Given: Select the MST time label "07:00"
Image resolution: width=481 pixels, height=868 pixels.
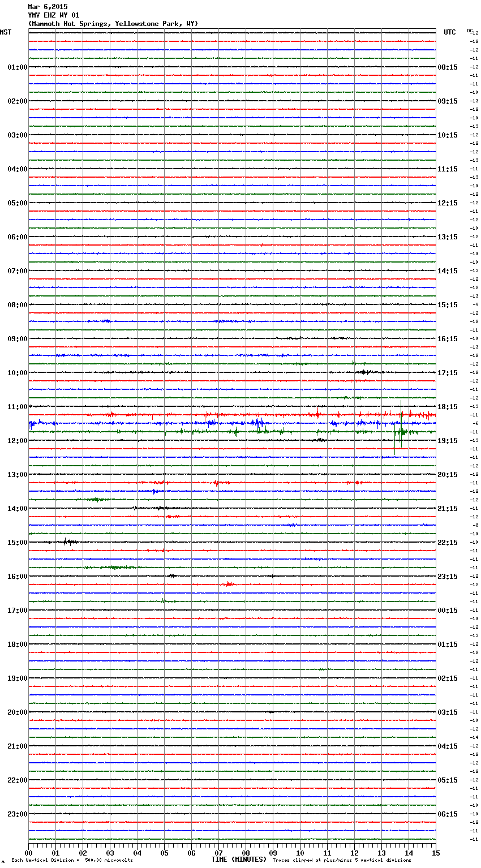Looking at the screenshot, I should (18, 271).
